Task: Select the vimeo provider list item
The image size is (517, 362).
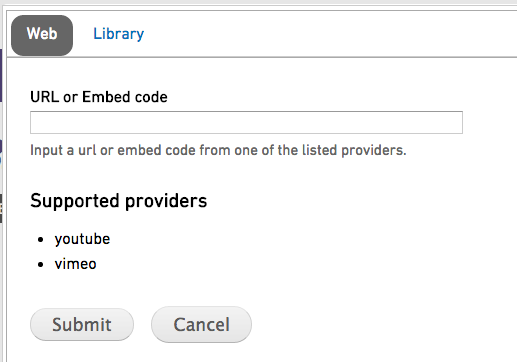Action: (x=76, y=264)
